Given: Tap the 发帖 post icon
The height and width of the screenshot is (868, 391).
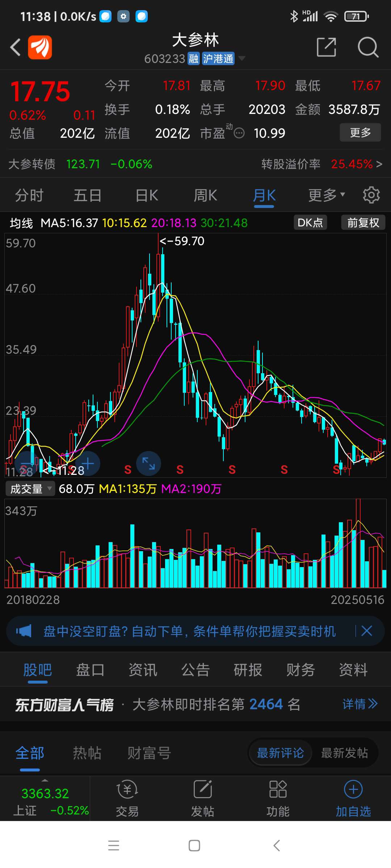Looking at the screenshot, I should [202, 799].
